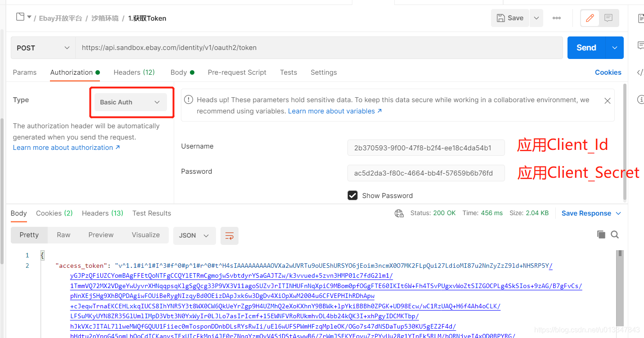Screen dimensions: 644x338
Task: Expand the breadcrumb dropdown caret next to the document icon
Action: (x=29, y=17)
